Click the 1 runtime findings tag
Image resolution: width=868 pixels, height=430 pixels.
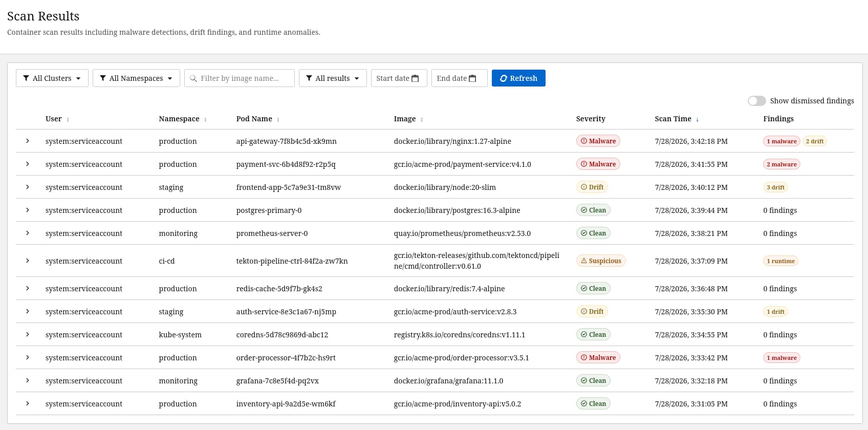coord(780,261)
